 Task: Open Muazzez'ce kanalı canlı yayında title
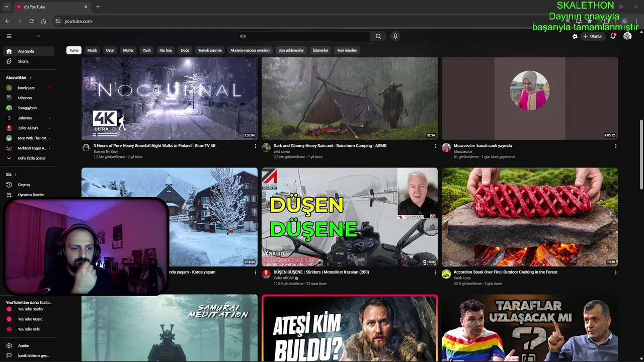tap(483, 146)
